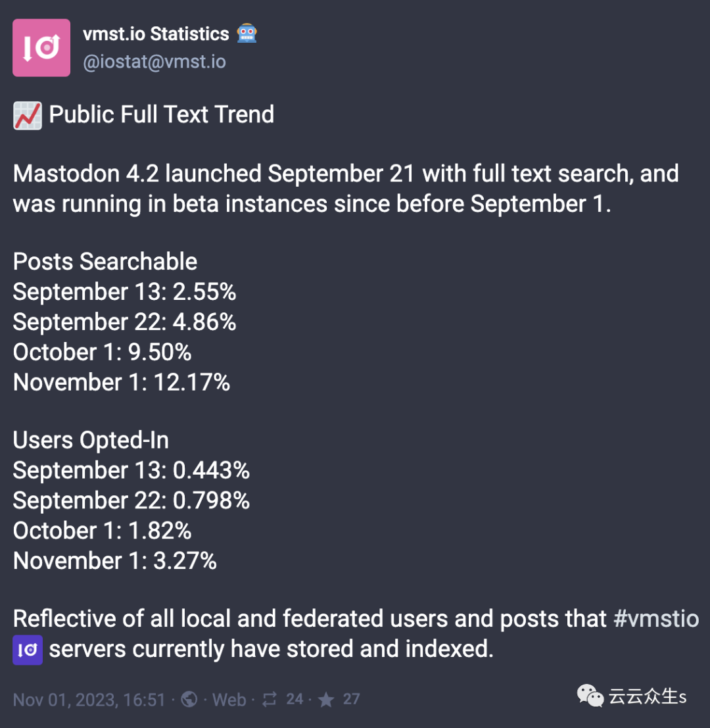Boost the post using the reblog arrows icon
The width and height of the screenshot is (710, 728).
click(x=270, y=700)
